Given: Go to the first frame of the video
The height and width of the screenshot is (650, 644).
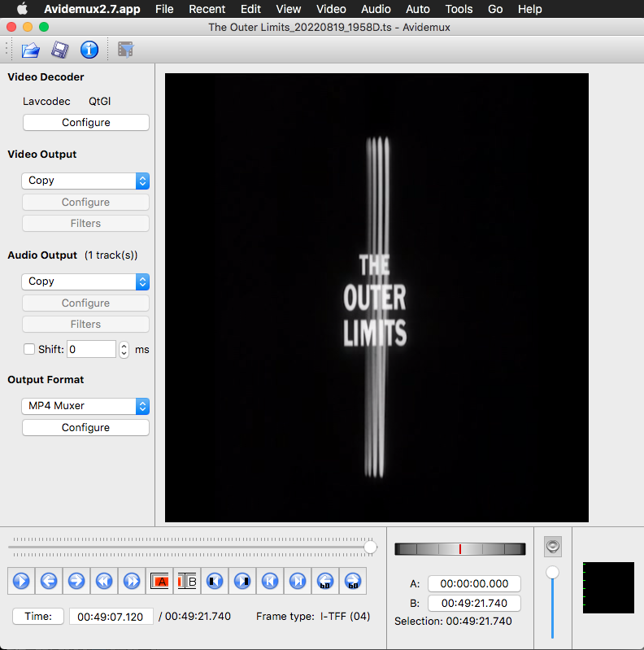Looking at the screenshot, I should [x=270, y=581].
